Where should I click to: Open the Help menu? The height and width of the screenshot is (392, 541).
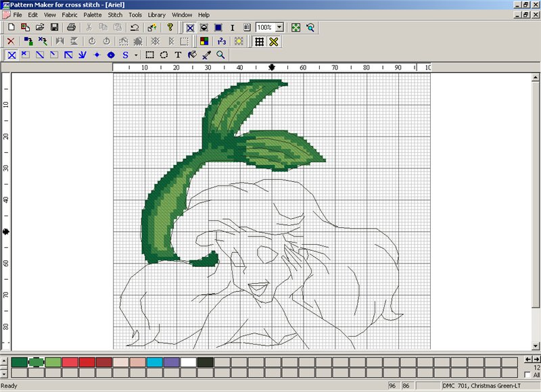(x=204, y=15)
